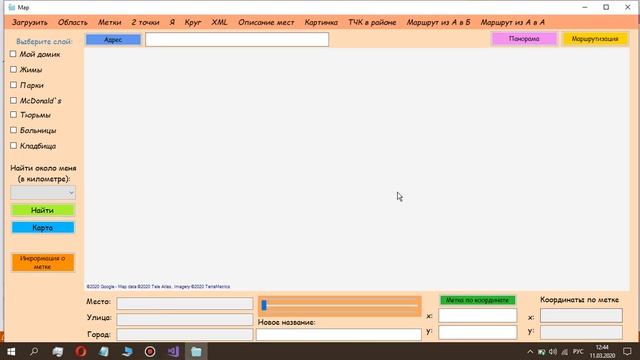The width and height of the screenshot is (640, 360).
Task: Enable the Мой домик layer checkbox
Action: coord(13,54)
